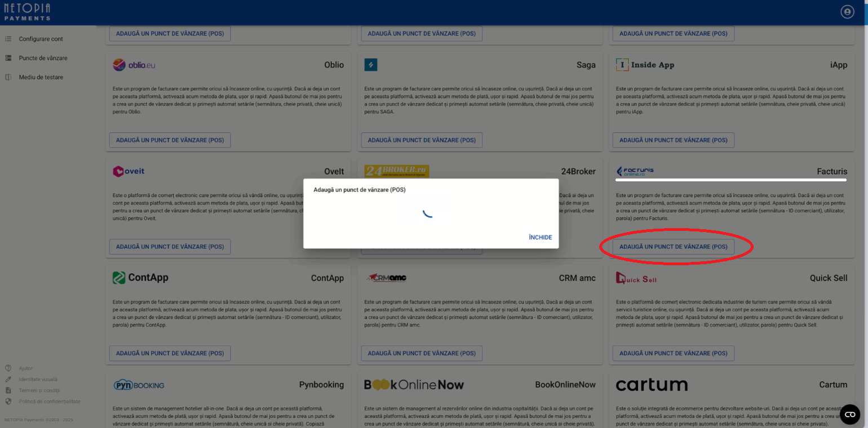This screenshot has width=868, height=428.
Task: Click the user account avatar icon
Action: [847, 12]
